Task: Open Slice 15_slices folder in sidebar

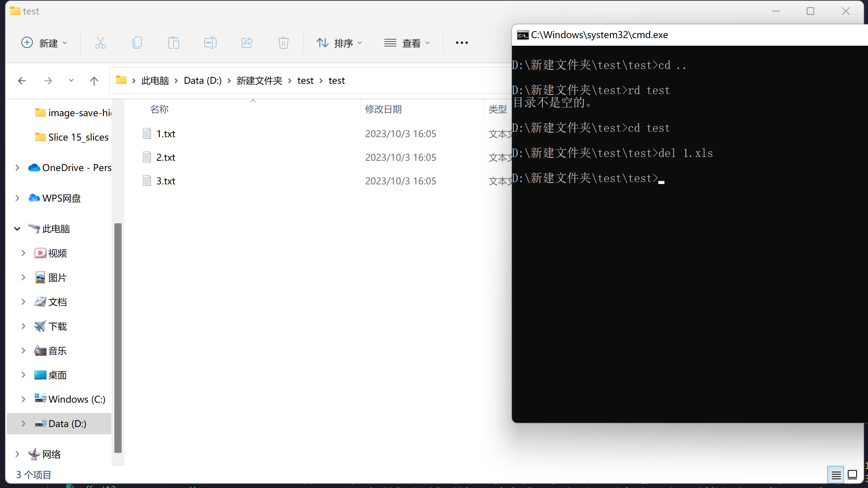Action: pos(72,137)
